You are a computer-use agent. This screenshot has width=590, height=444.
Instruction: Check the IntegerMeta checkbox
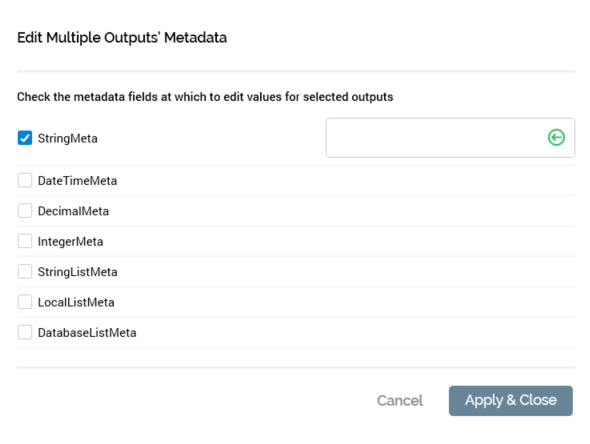[25, 241]
